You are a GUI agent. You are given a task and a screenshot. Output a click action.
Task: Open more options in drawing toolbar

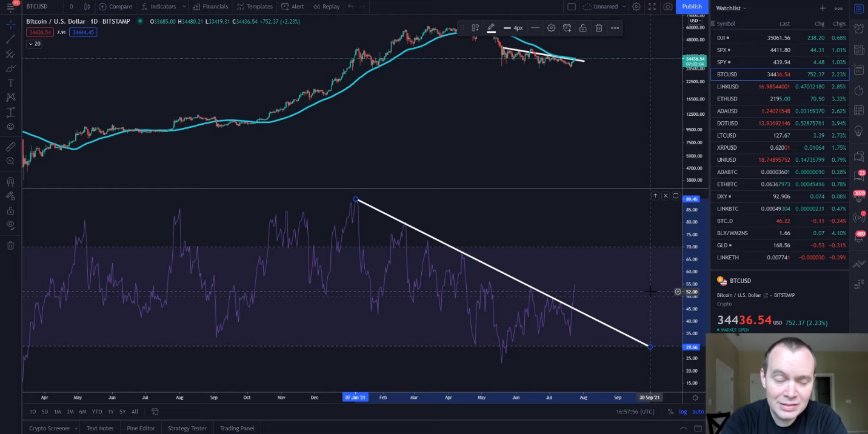pyautogui.click(x=615, y=28)
